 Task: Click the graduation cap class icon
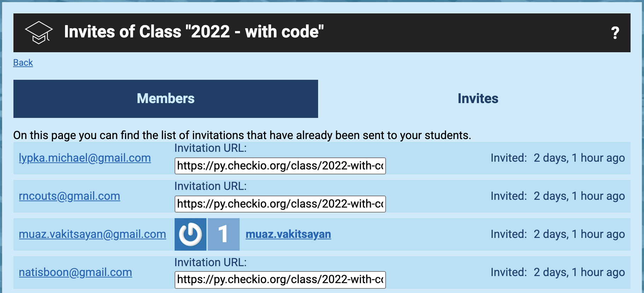click(x=39, y=32)
